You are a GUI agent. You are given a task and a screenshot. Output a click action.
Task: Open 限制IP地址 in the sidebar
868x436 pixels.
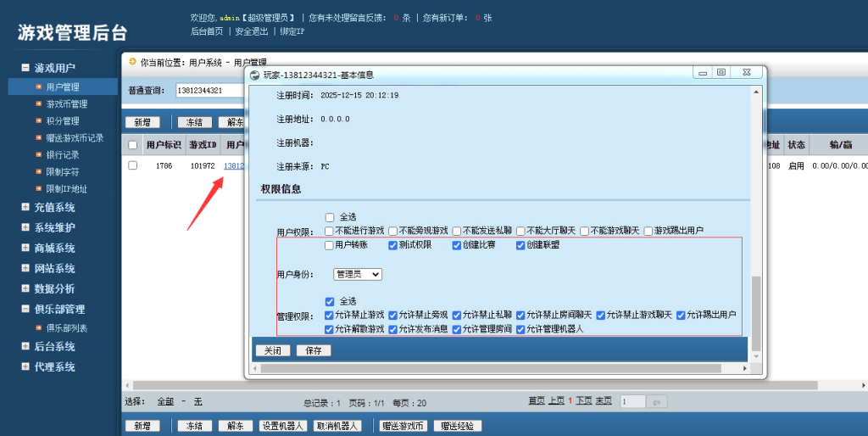(x=66, y=189)
